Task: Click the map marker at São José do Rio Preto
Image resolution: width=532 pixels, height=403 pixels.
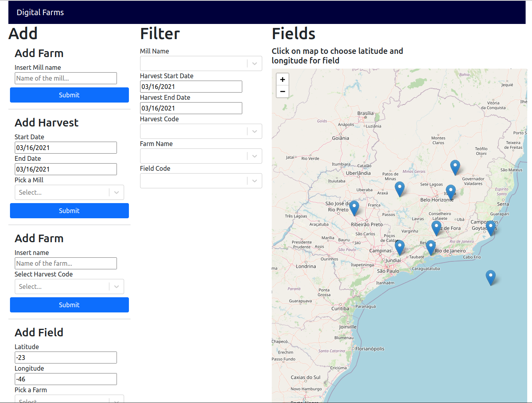Action: point(354,208)
